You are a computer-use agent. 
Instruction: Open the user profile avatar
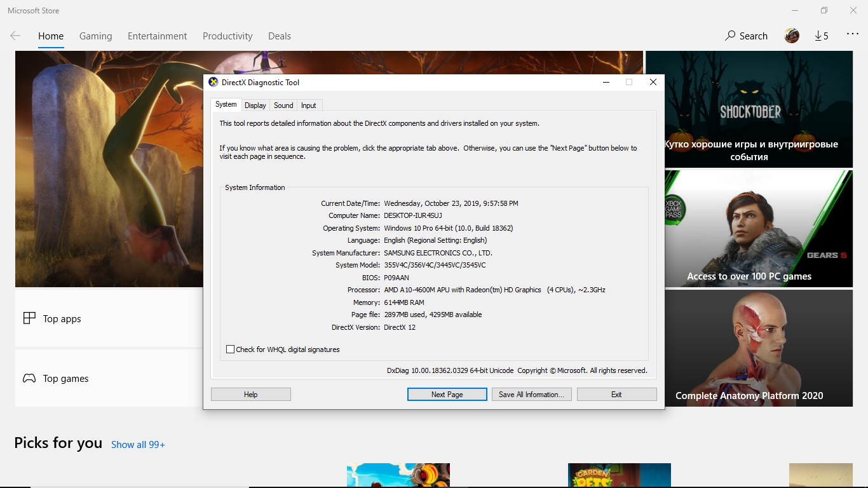click(x=792, y=36)
